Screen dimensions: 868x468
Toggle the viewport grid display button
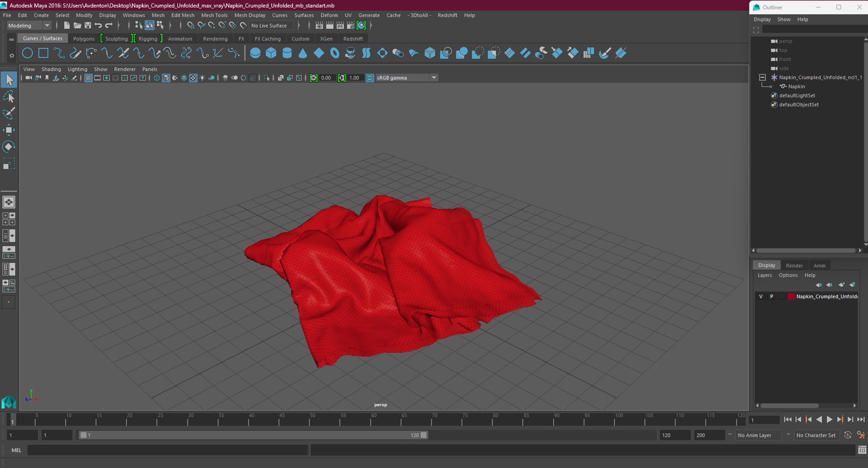(88, 78)
